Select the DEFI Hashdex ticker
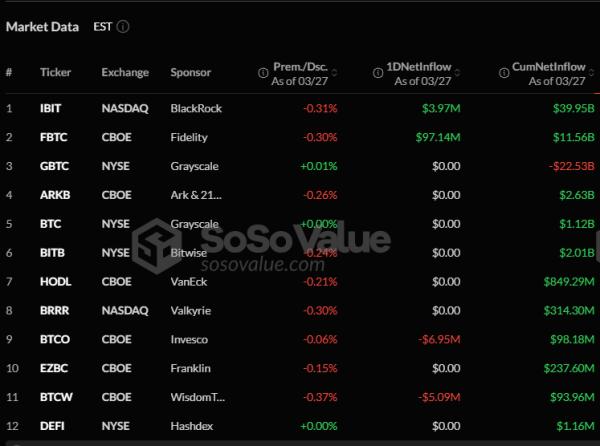This screenshot has height=446, width=600. point(51,427)
